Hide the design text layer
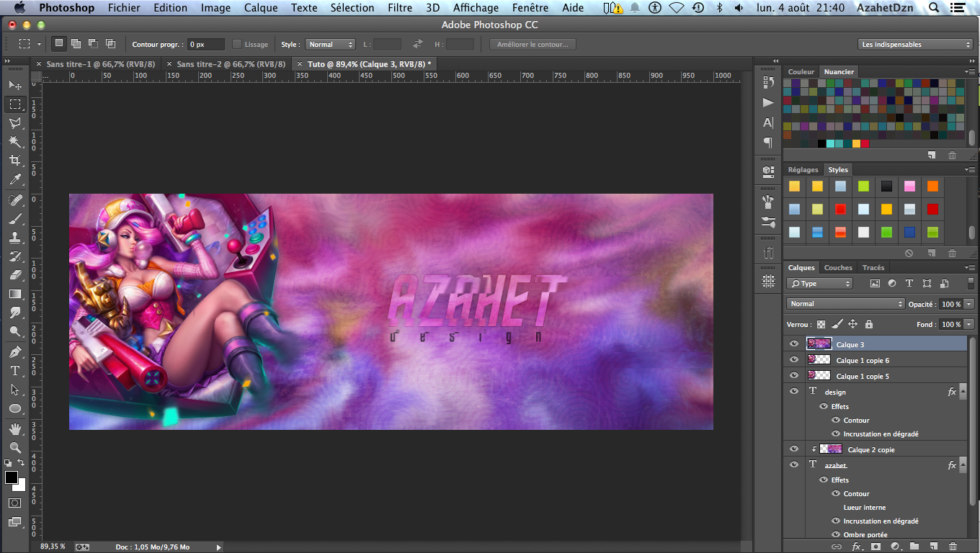 [794, 392]
